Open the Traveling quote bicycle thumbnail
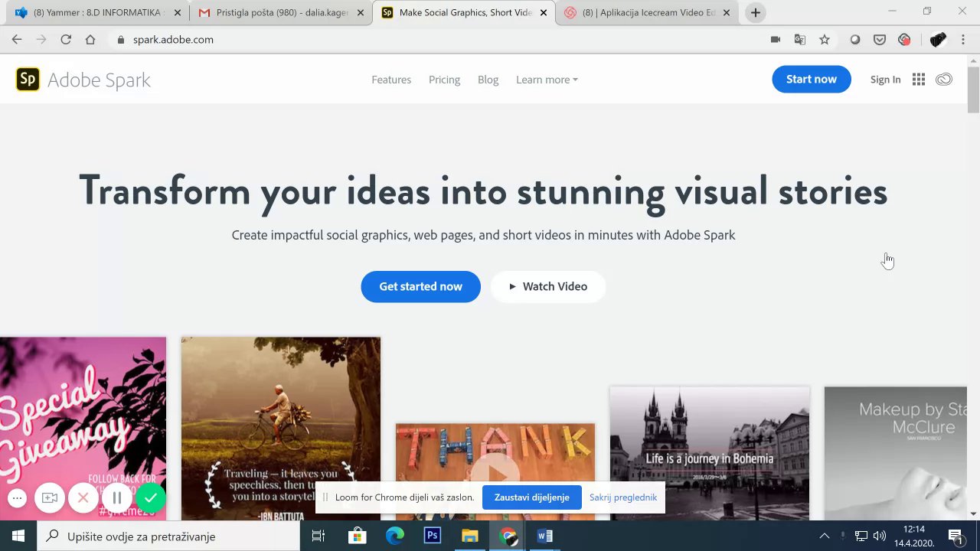 (x=281, y=429)
